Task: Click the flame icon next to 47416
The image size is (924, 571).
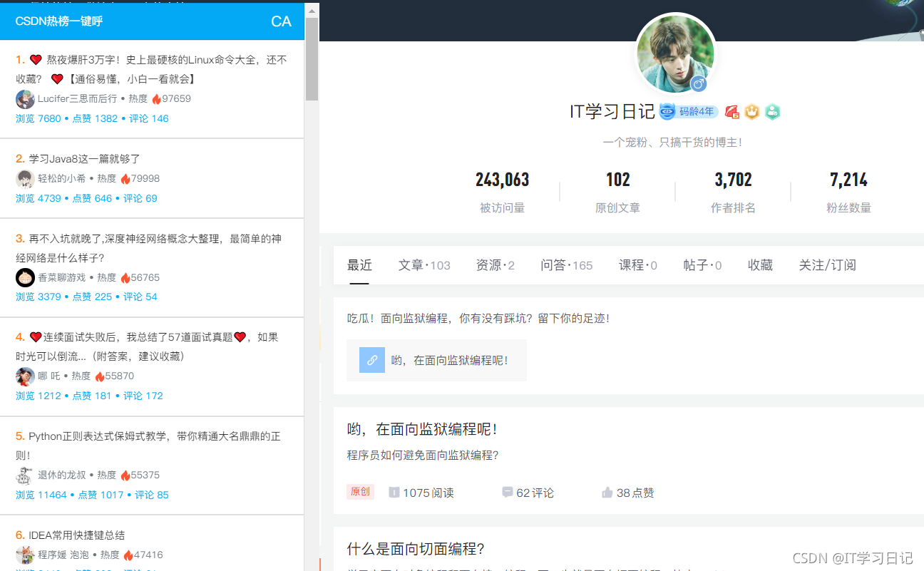Action: pos(128,555)
